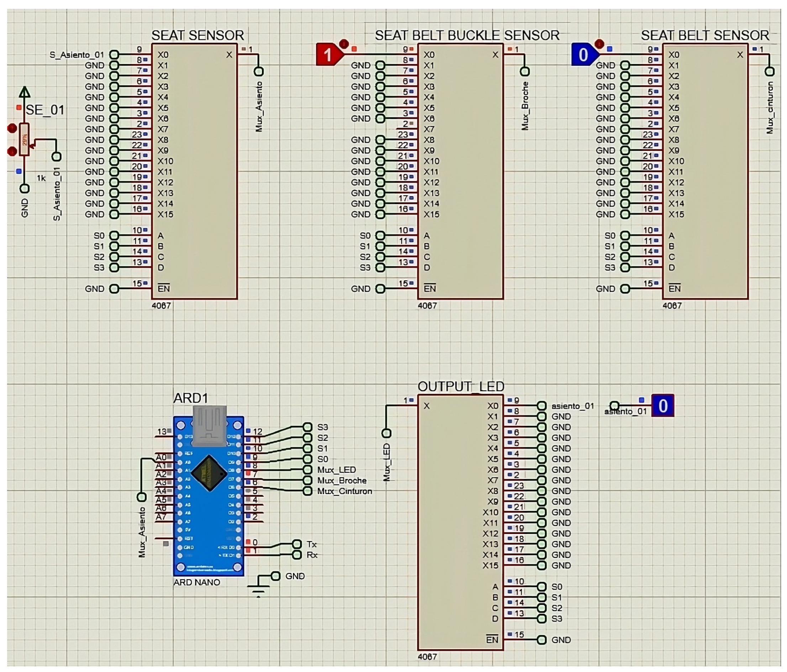
Task: Click the Mux_LED terminal left of OUTPUT LED
Action: [x=386, y=433]
